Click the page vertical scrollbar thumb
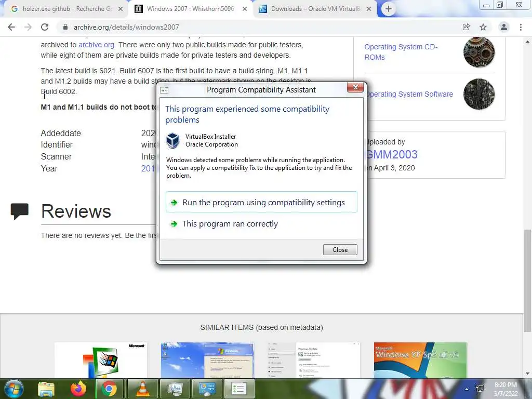Viewport: 532px width, 399px height. (527, 281)
